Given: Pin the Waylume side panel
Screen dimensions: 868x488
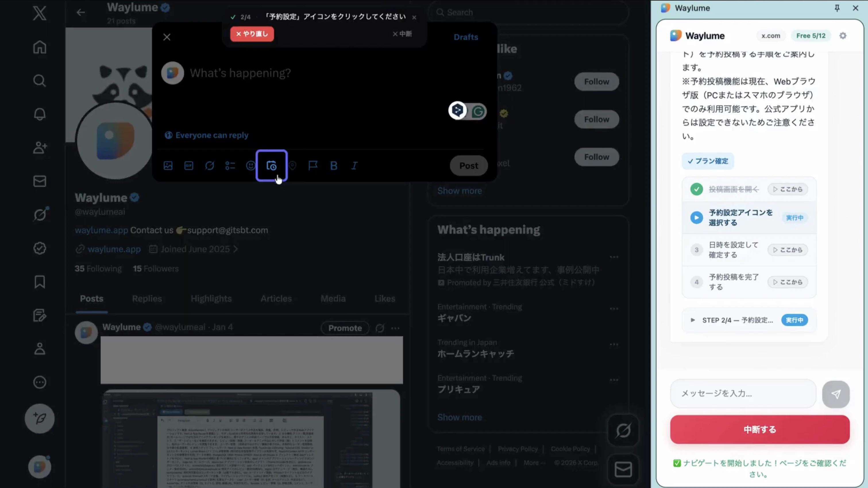Looking at the screenshot, I should (x=837, y=8).
